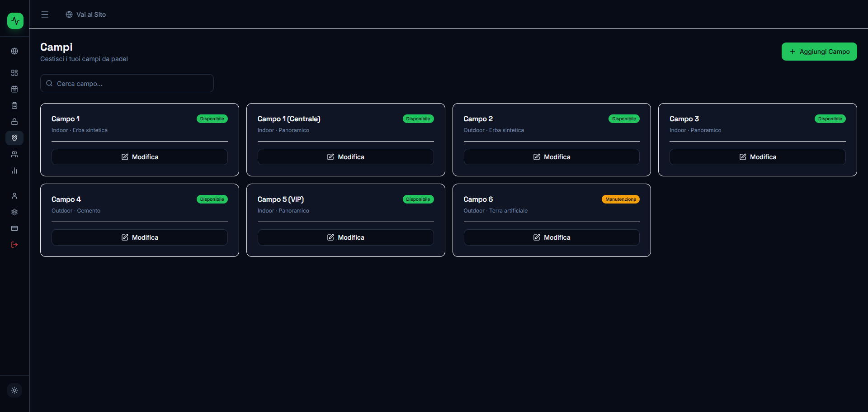The width and height of the screenshot is (868, 412).
Task: Click the red logout icon
Action: tap(14, 245)
